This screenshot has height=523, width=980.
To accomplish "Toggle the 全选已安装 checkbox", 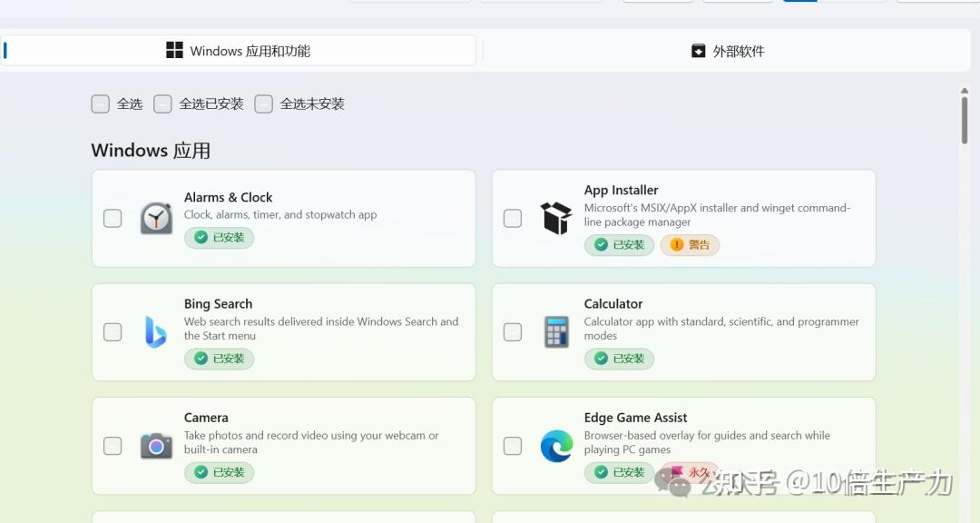I will (x=162, y=104).
